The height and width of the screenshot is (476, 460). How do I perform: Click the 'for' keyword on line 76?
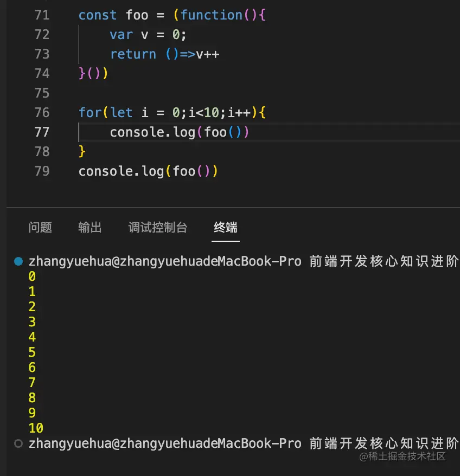coord(90,113)
